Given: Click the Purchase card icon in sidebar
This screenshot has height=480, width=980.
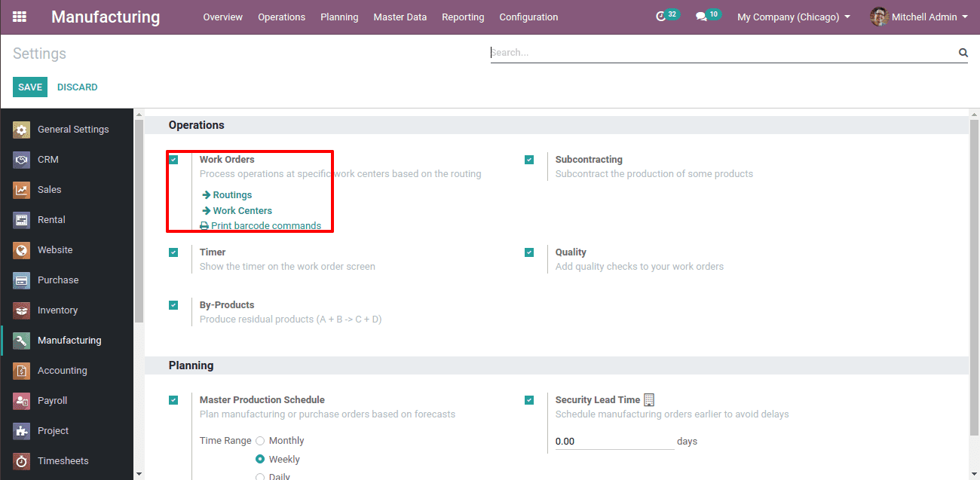Looking at the screenshot, I should click(x=22, y=280).
